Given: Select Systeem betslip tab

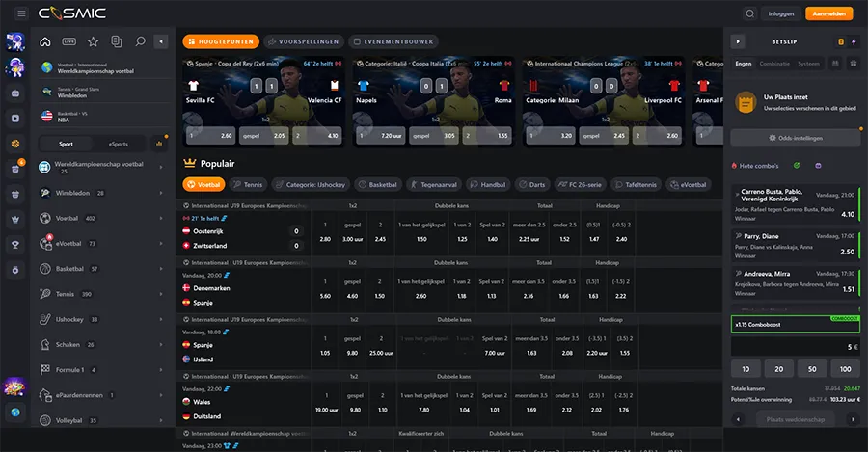Looking at the screenshot, I should point(808,64).
